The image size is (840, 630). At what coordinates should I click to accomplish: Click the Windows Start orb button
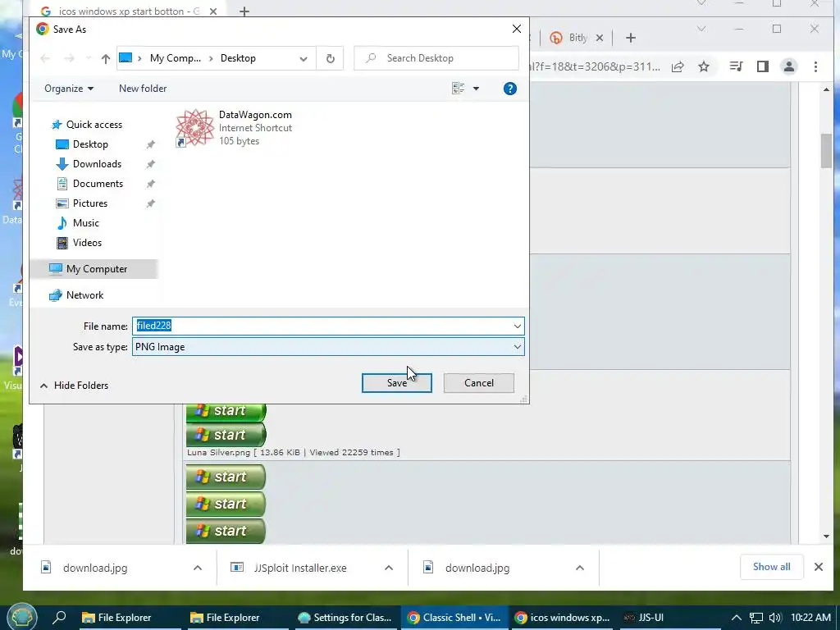[21, 616]
